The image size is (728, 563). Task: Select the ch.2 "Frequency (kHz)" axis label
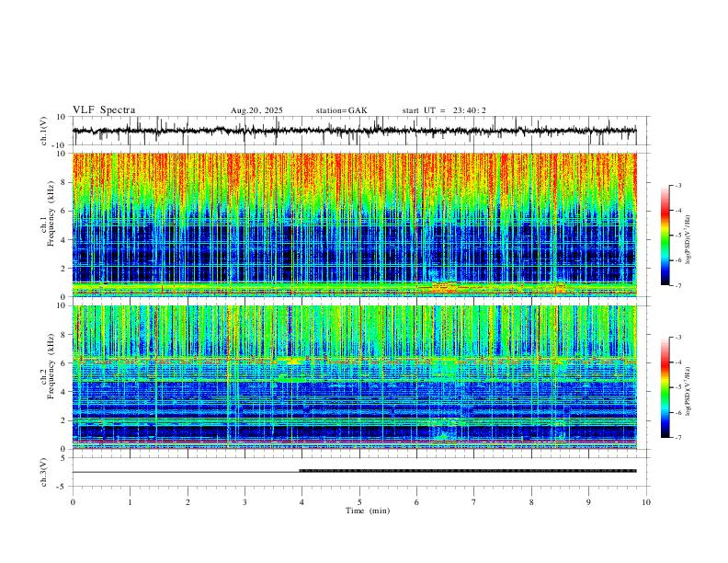click(51, 366)
